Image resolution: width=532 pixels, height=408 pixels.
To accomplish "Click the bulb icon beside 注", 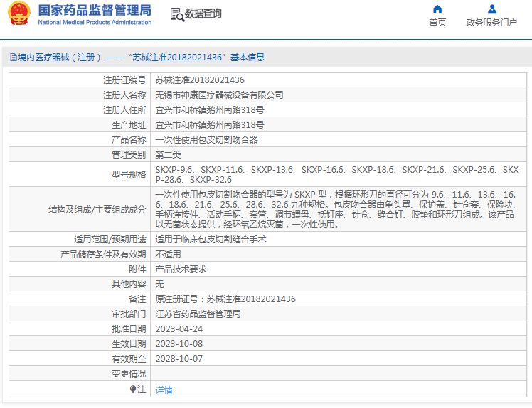I will coord(133,389).
